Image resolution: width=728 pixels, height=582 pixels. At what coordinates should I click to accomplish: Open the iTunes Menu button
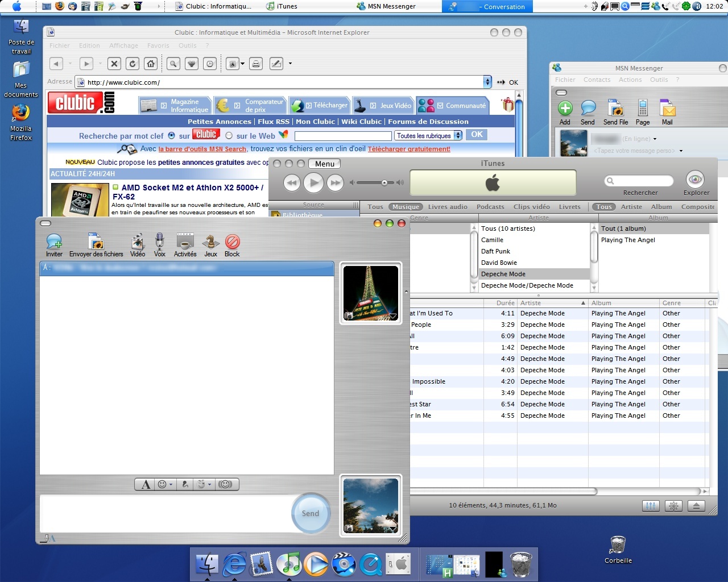(325, 164)
